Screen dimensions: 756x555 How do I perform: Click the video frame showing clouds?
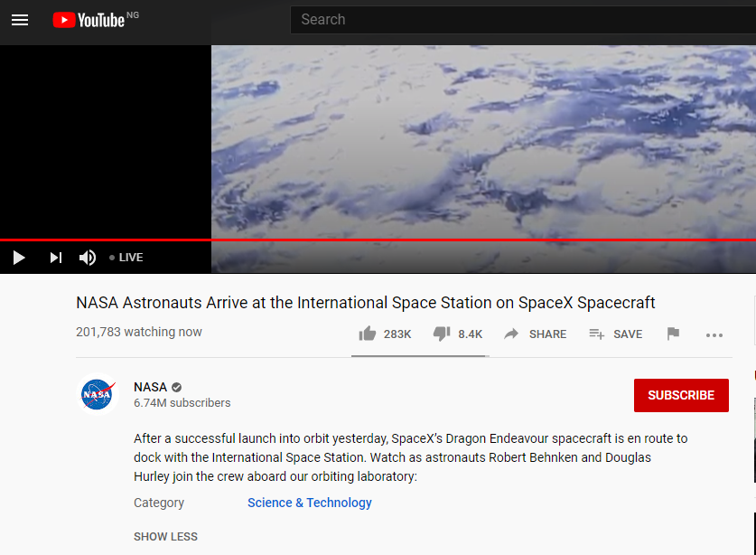click(483, 142)
